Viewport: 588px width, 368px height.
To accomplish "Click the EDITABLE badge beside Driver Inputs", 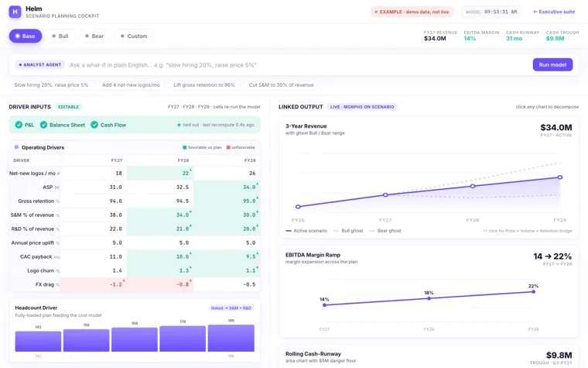I will pyautogui.click(x=68, y=107).
